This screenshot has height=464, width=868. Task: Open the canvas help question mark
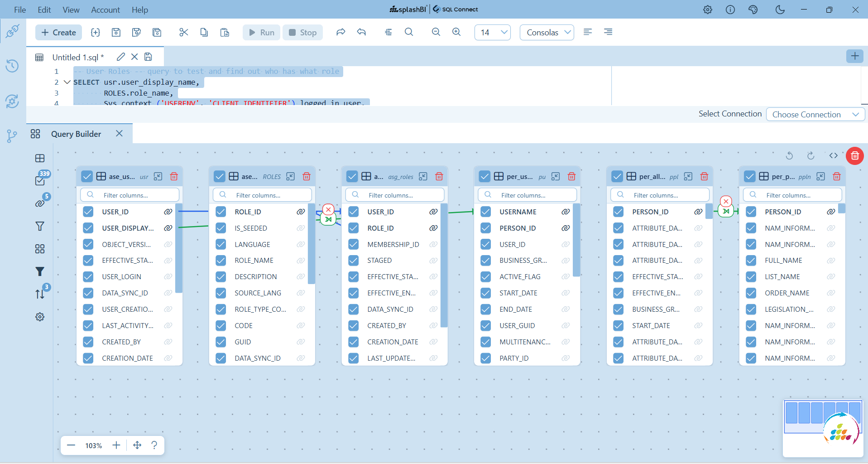tap(154, 445)
